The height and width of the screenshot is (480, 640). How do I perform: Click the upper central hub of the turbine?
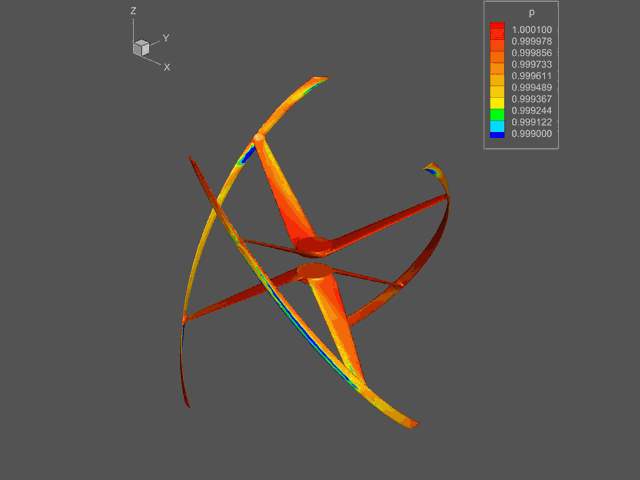pyautogui.click(x=314, y=246)
